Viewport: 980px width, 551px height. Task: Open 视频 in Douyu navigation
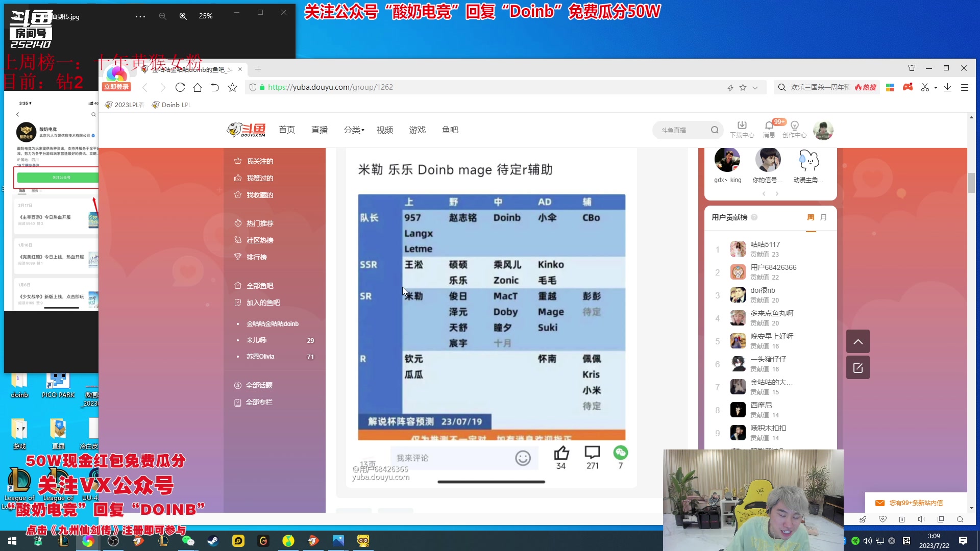[385, 130]
